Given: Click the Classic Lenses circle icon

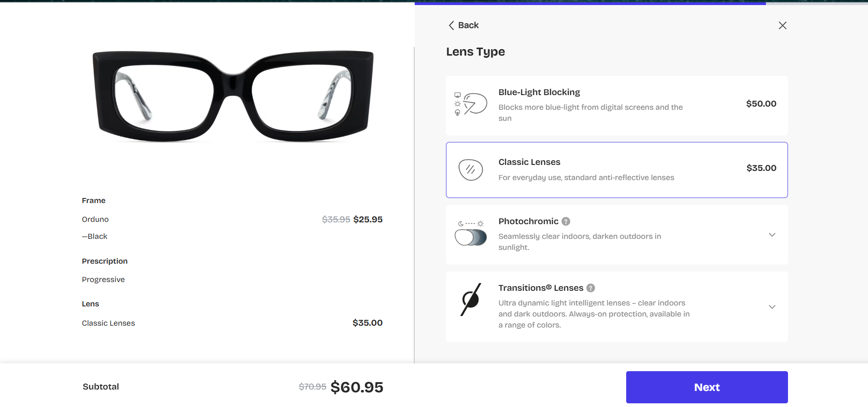Looking at the screenshot, I should pyautogui.click(x=470, y=170).
